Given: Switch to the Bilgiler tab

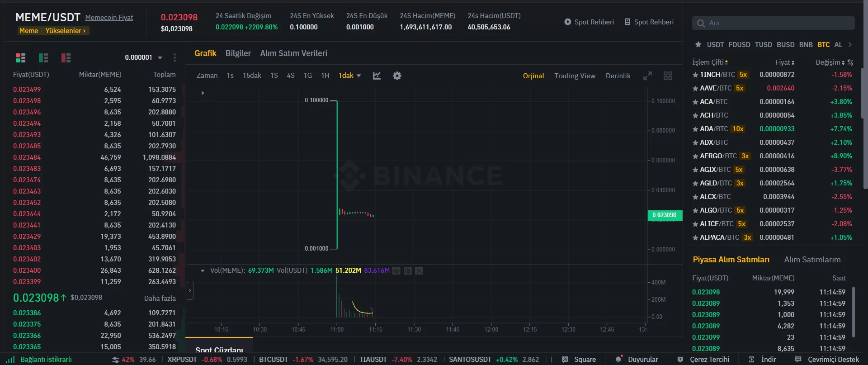Looking at the screenshot, I should pyautogui.click(x=238, y=53).
